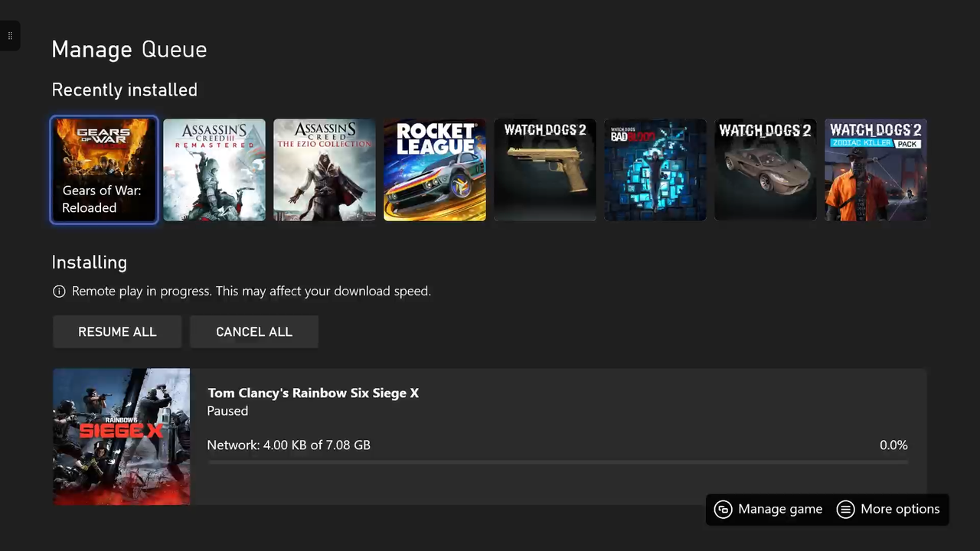Click the Installing section heading
The image size is (980, 551).
tap(90, 262)
